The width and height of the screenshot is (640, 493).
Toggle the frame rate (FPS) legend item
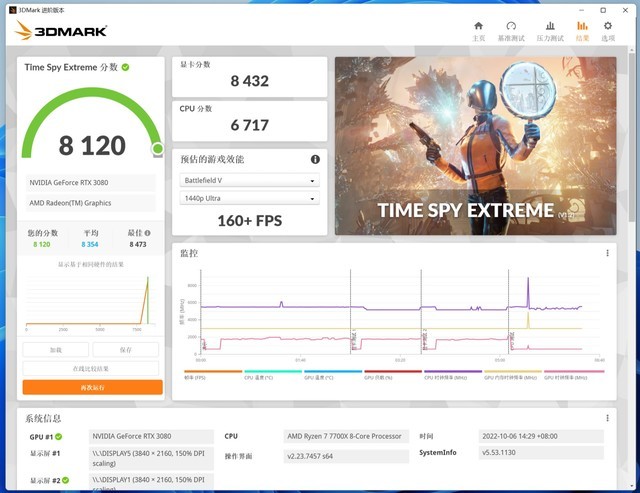coord(213,375)
